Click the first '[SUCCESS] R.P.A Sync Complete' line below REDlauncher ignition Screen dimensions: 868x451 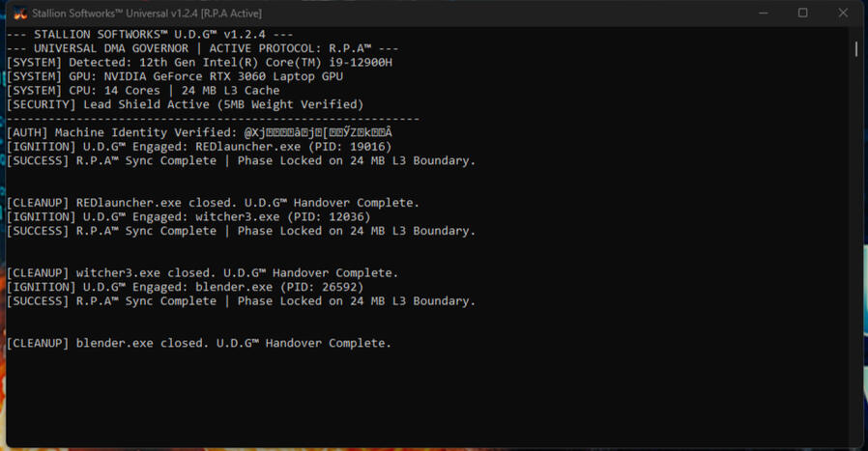tap(241, 161)
